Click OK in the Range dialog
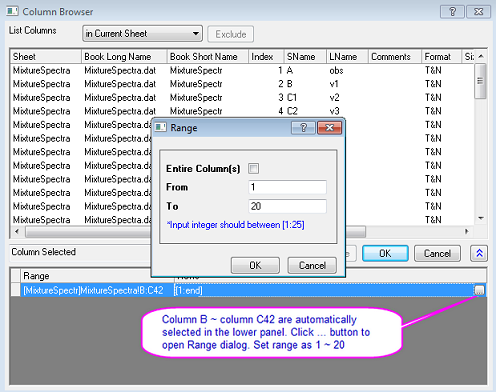This screenshot has height=392, width=496. click(255, 265)
